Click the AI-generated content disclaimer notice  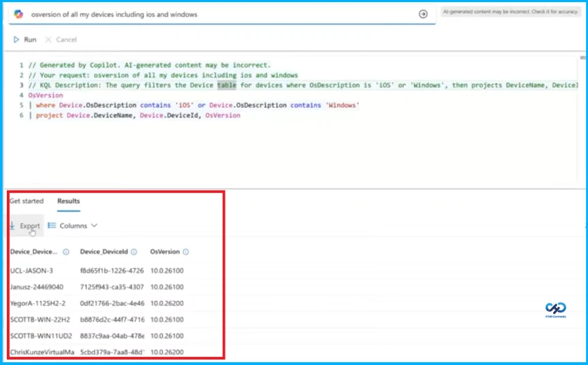(x=511, y=12)
